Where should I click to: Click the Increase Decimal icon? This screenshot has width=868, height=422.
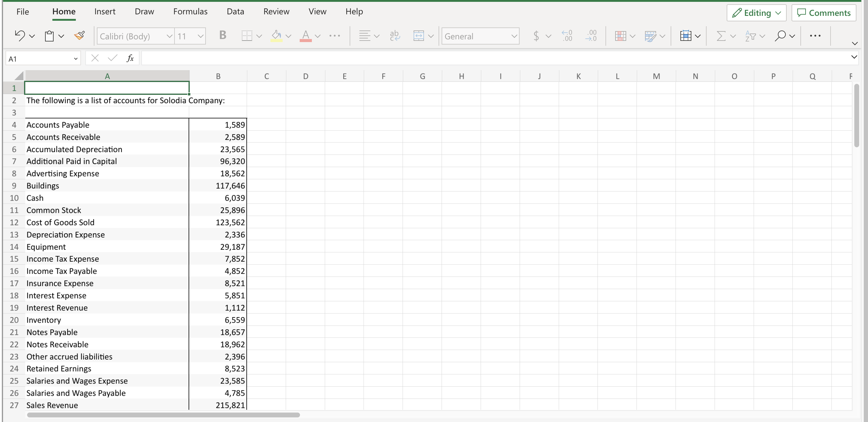(x=567, y=36)
